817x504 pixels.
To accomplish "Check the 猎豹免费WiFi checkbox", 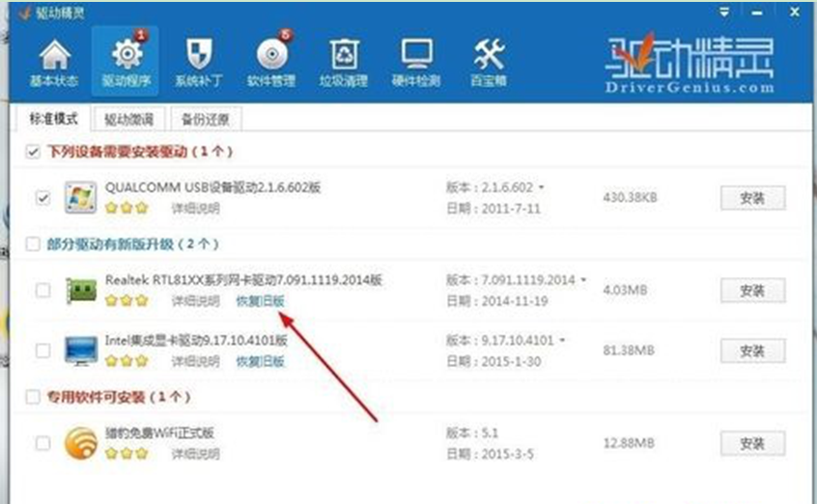I will point(43,443).
